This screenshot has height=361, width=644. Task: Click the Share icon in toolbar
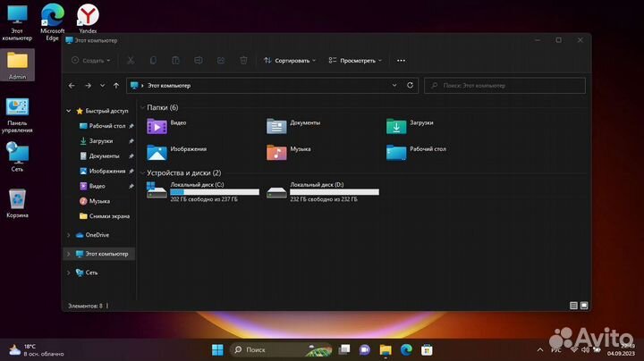(221, 60)
